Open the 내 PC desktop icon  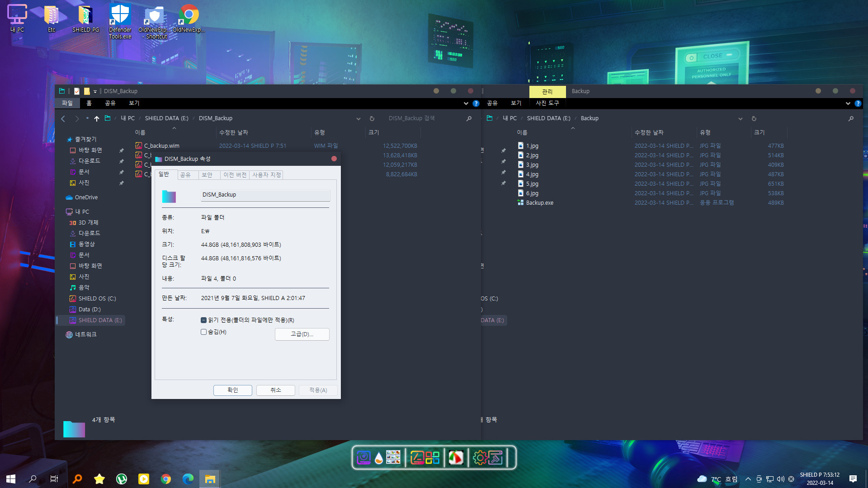coord(17,19)
